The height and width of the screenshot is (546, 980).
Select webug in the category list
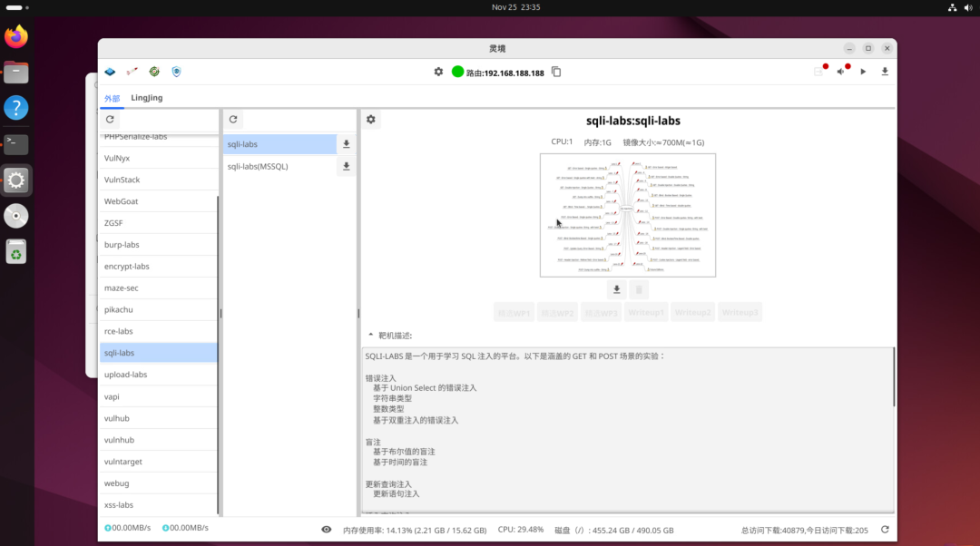[x=159, y=483]
